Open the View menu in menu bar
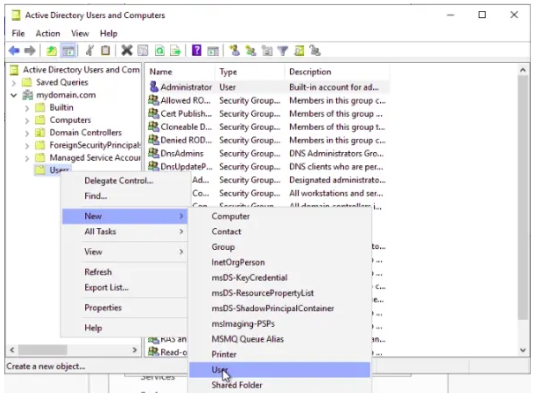Image resolution: width=542 pixels, height=402 pixels. point(80,34)
